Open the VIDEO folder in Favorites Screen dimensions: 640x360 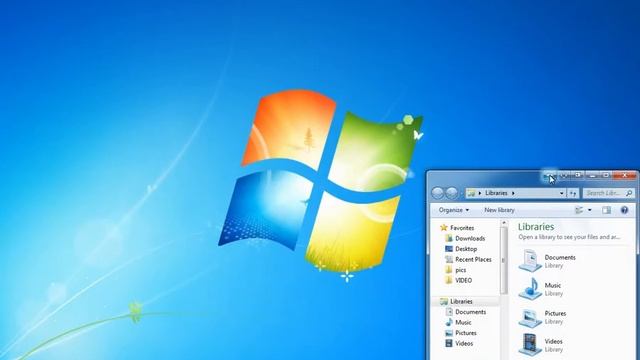[x=458, y=280]
